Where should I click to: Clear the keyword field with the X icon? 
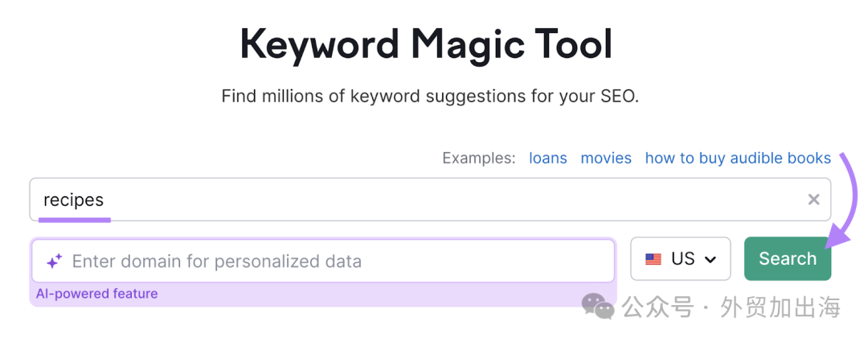coord(813,200)
